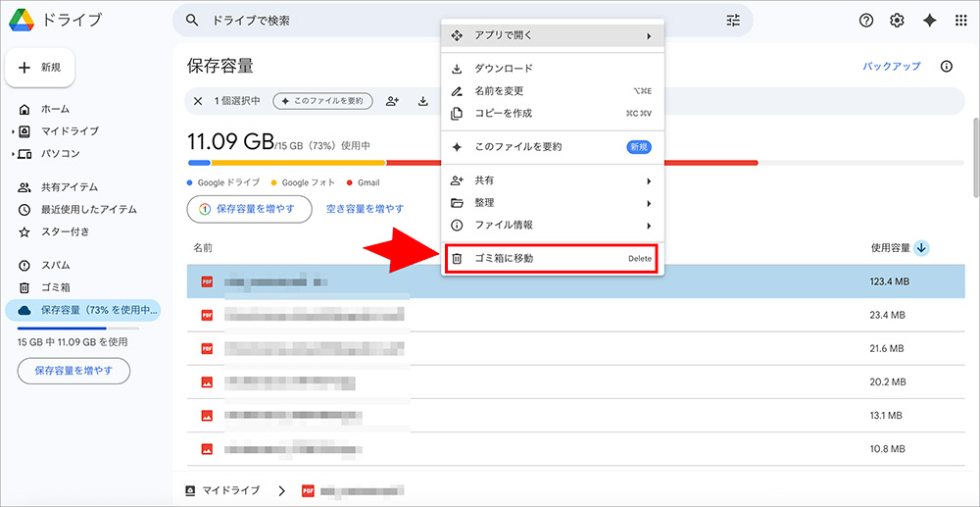The width and height of the screenshot is (980, 507).
Task: Click the blue Google ドライブ legend dot
Action: pos(190,183)
